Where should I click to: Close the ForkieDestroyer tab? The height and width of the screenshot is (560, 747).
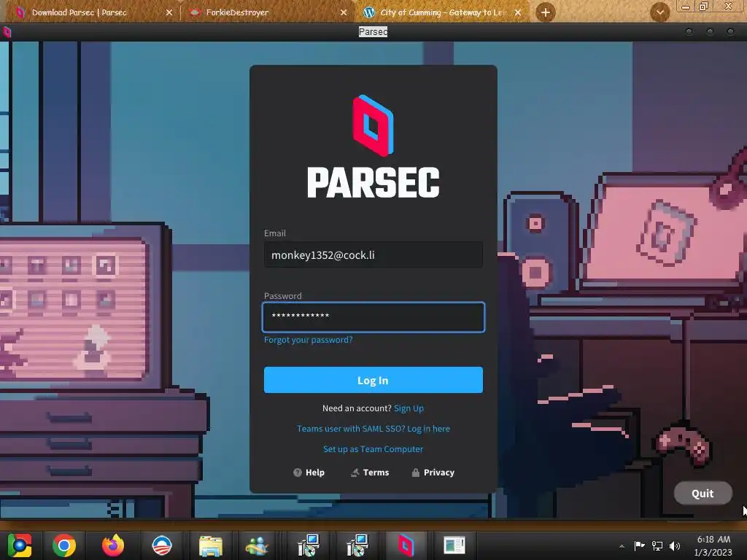(344, 12)
